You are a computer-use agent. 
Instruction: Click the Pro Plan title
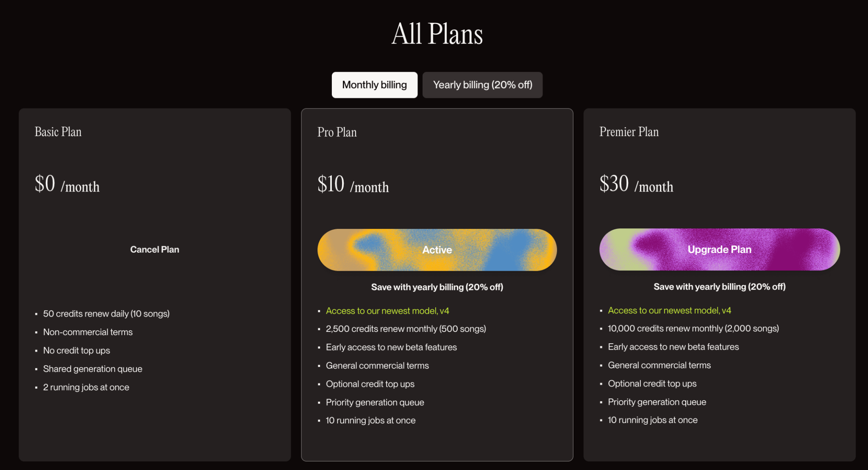click(x=337, y=132)
